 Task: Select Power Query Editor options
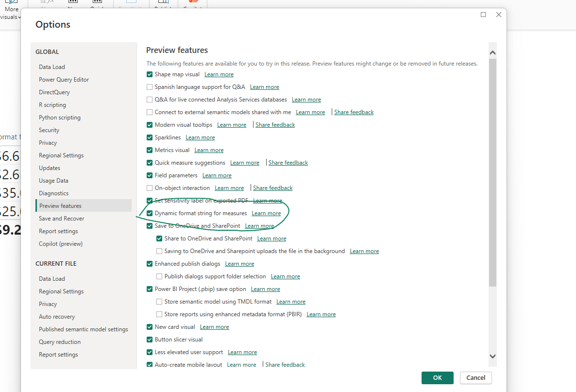click(x=64, y=79)
